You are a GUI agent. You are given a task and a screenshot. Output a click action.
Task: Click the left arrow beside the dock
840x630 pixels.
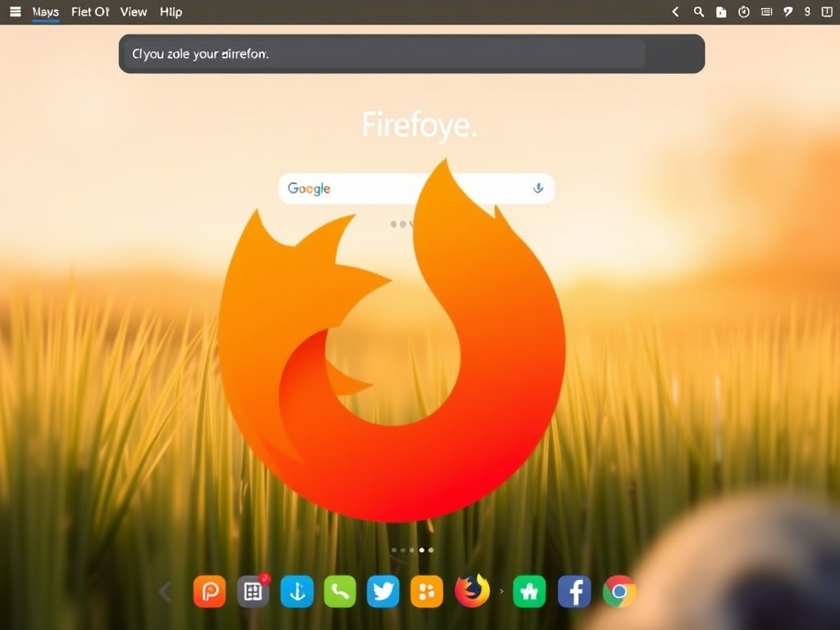click(166, 592)
